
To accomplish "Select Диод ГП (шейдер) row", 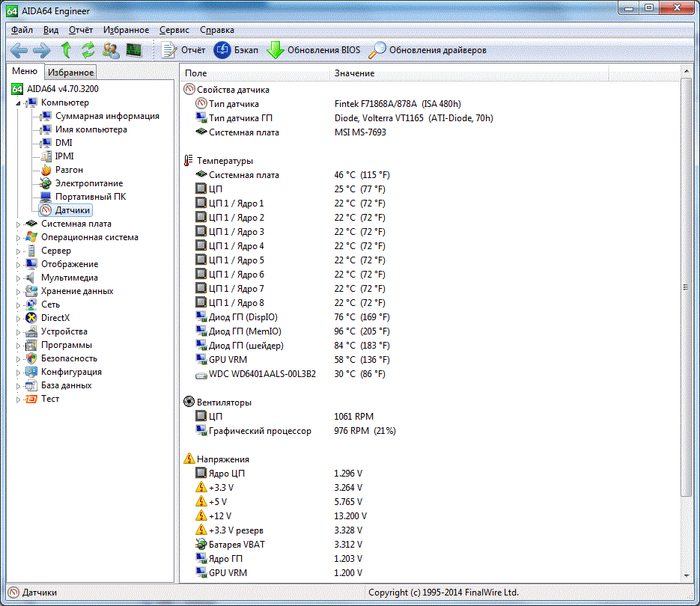I will (430, 346).
